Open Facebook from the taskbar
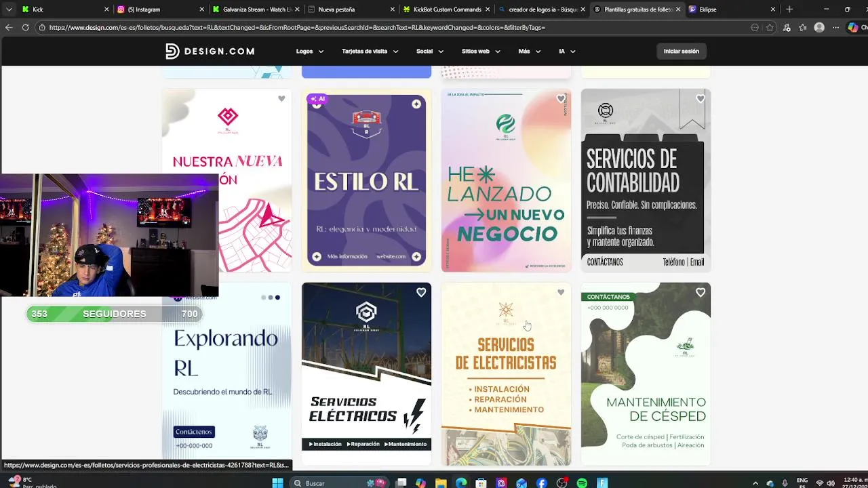Screen dimensions: 868x488 tap(541, 483)
